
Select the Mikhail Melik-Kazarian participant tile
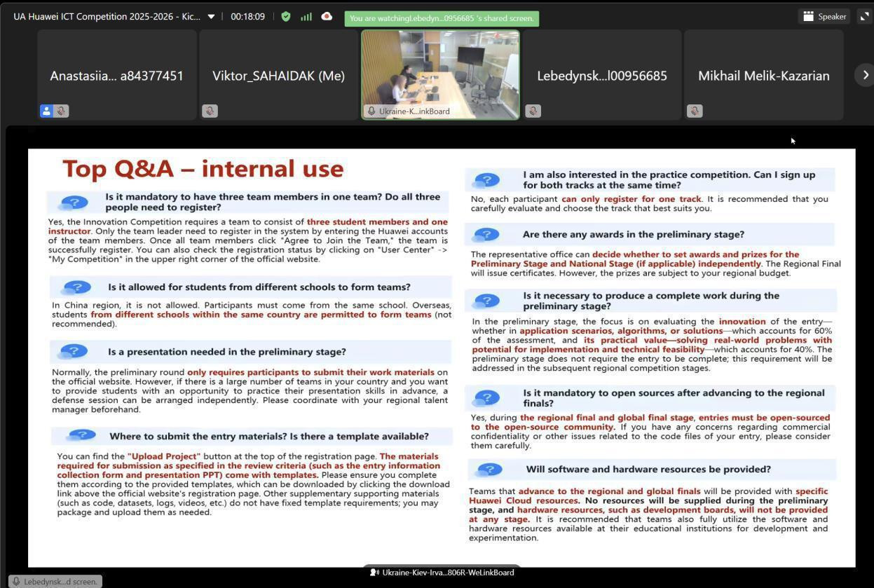pyautogui.click(x=763, y=75)
